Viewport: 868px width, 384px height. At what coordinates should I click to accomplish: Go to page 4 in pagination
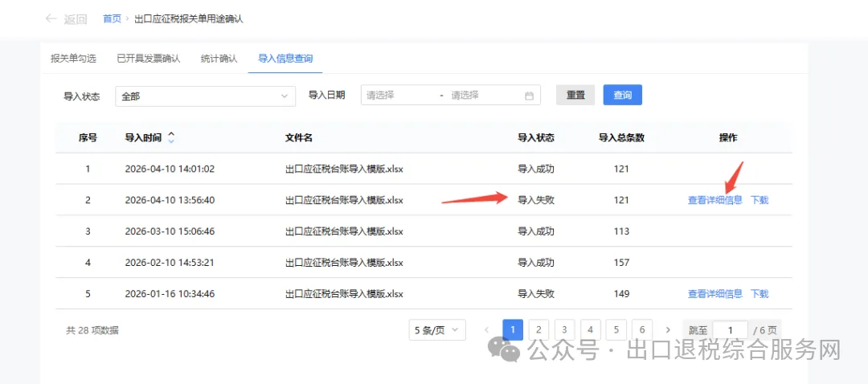pos(590,330)
